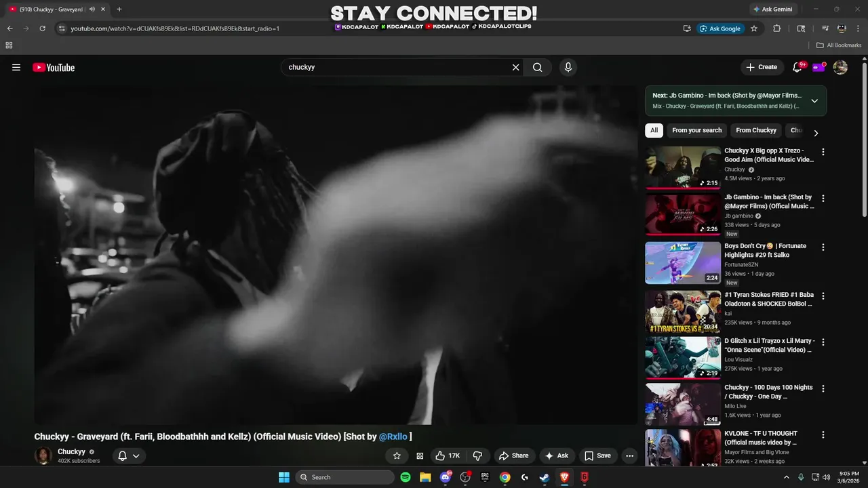Open options for Onna Scene video
The width and height of the screenshot is (868, 488).
[x=823, y=342]
